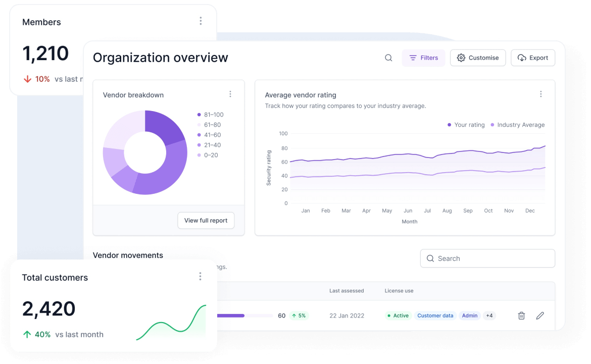Click the Active status badge
Viewport: 591px width, 364px height.
pos(398,316)
